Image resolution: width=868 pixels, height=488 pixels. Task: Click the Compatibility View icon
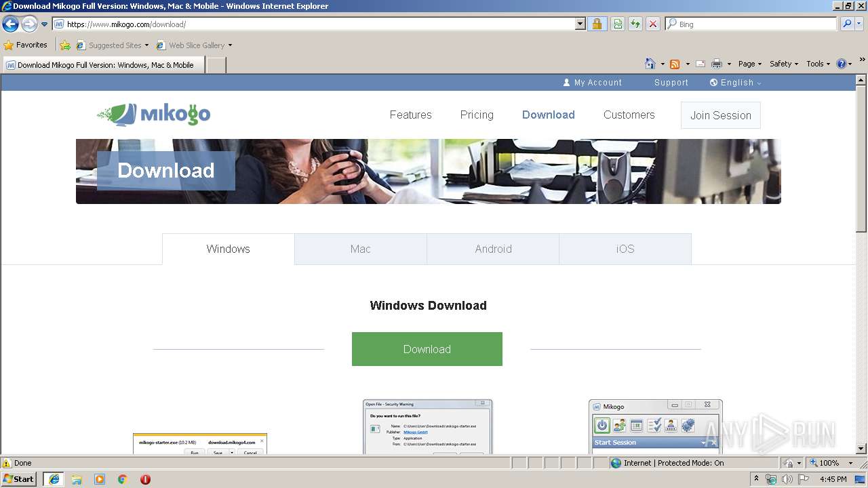pyautogui.click(x=618, y=24)
